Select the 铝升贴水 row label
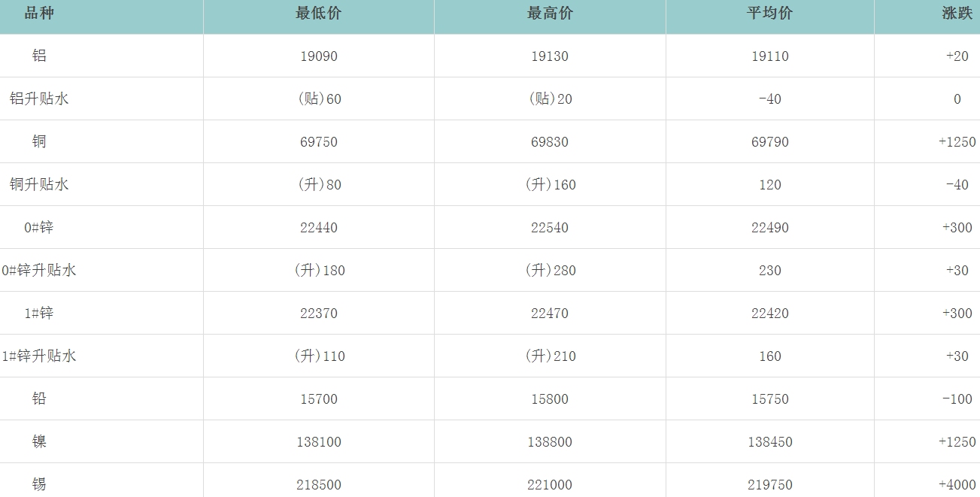980x497 pixels. [39, 98]
